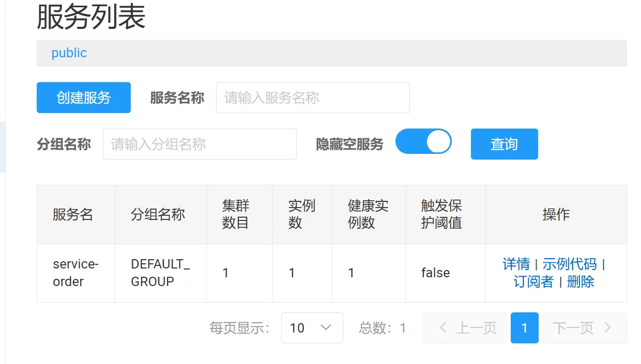The image size is (641, 364).
Task: Expand the 每页显示 page size dropdown
Action: tap(312, 328)
